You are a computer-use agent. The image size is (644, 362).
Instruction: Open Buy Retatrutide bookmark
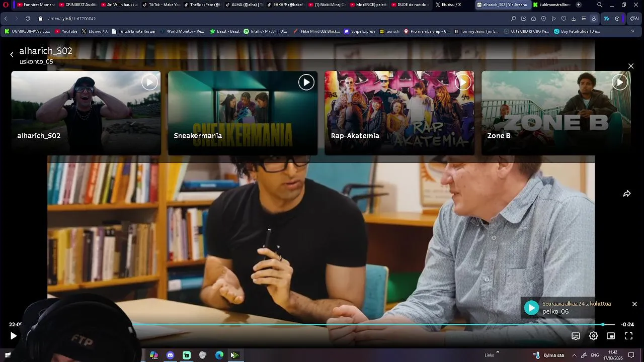click(577, 31)
